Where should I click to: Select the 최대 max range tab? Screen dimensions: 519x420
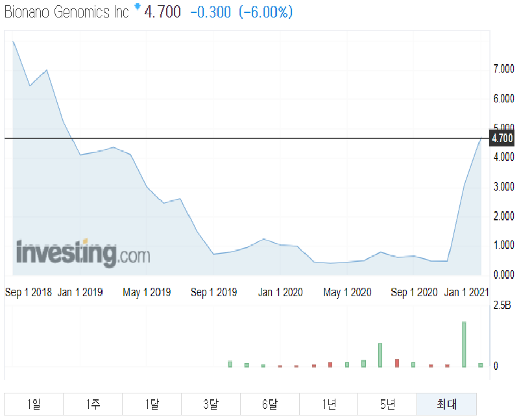point(446,404)
